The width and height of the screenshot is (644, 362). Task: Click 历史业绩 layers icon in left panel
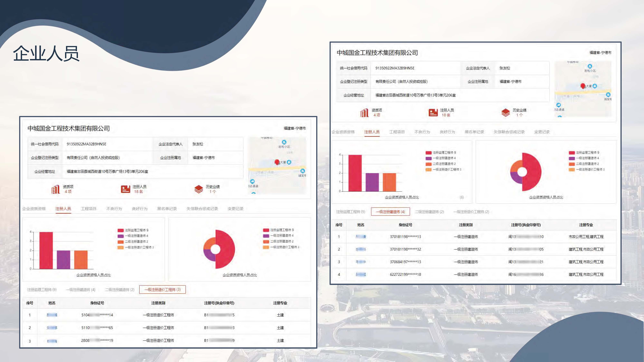click(x=199, y=189)
